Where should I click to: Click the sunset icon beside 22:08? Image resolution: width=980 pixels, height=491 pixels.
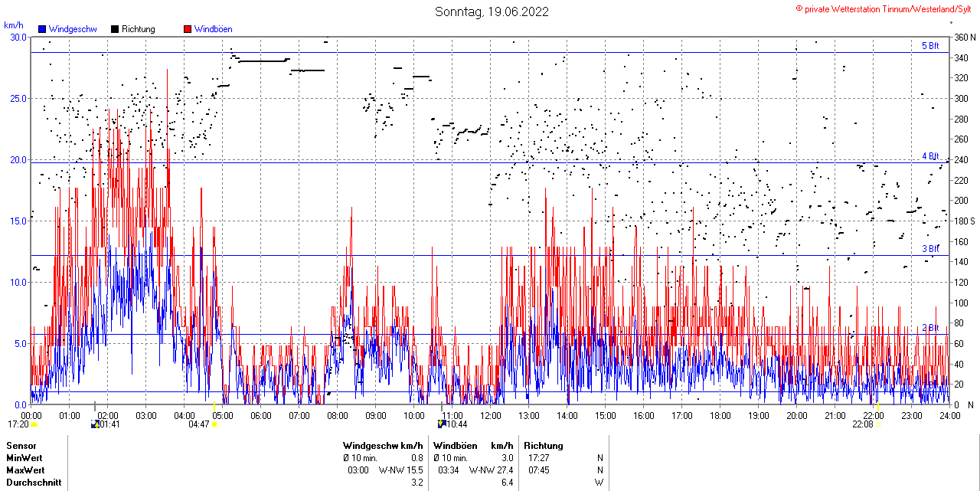(878, 424)
